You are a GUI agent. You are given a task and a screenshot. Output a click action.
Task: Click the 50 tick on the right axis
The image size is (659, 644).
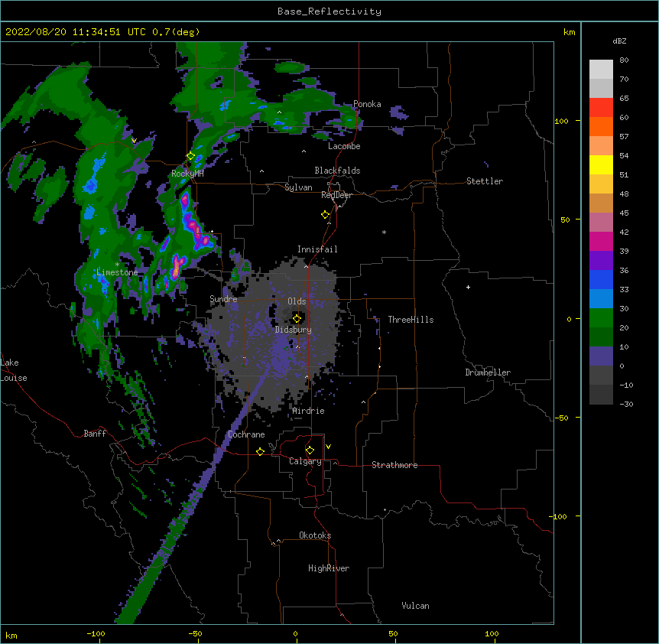click(565, 220)
